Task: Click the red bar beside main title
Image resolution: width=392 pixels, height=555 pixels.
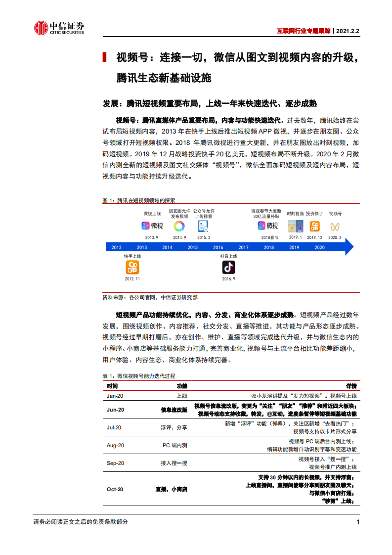Action: pyautogui.click(x=104, y=57)
